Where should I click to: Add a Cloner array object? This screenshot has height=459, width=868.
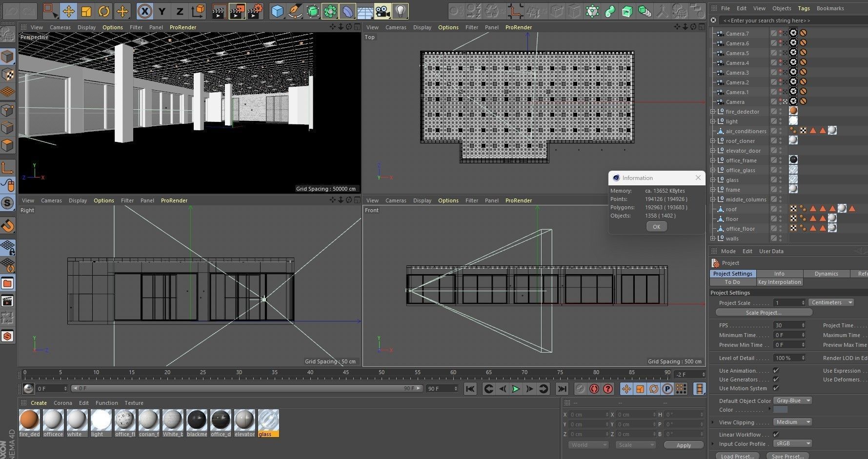click(x=330, y=11)
